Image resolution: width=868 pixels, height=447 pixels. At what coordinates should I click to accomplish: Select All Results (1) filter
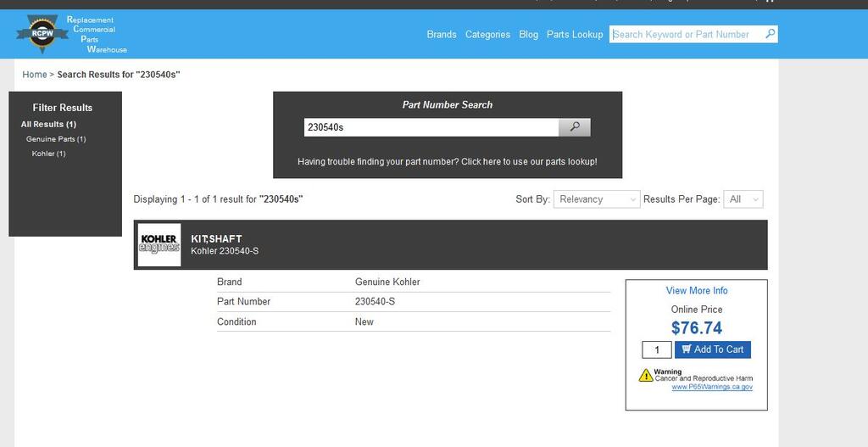pos(48,124)
